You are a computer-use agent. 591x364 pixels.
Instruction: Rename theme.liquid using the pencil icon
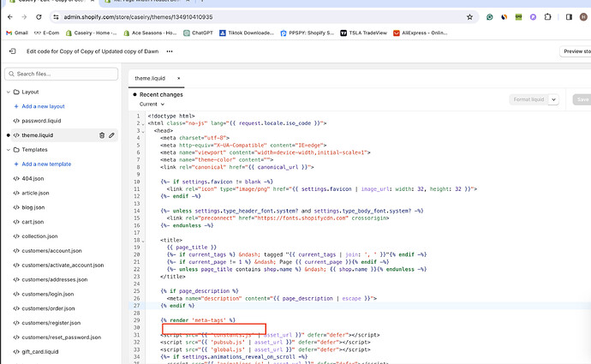112,134
